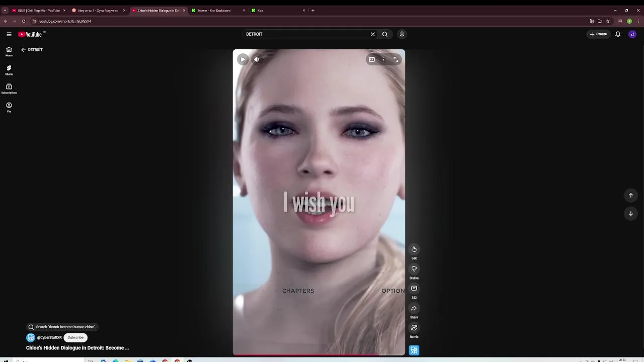View site information icon in address bar
This screenshot has width=644, height=362.
coord(34,21)
